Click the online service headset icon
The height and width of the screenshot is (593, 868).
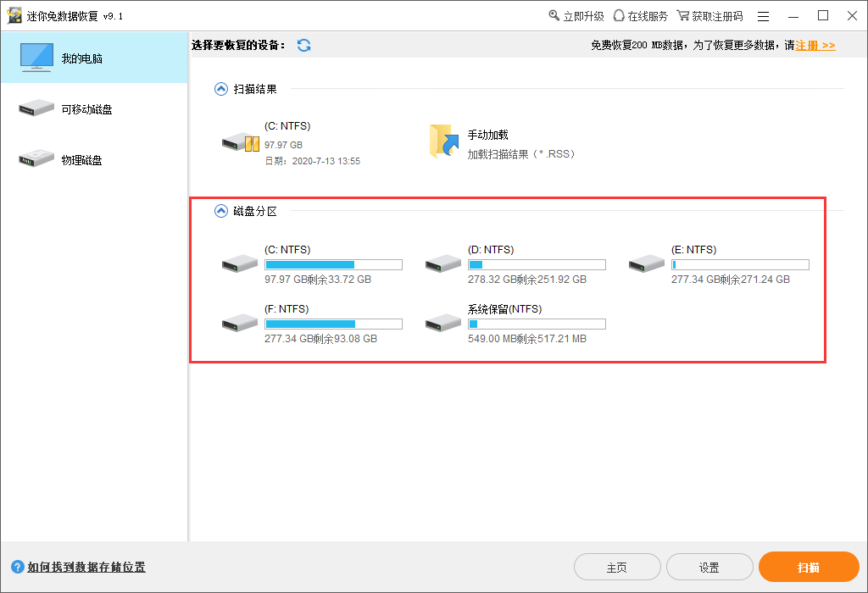point(619,15)
